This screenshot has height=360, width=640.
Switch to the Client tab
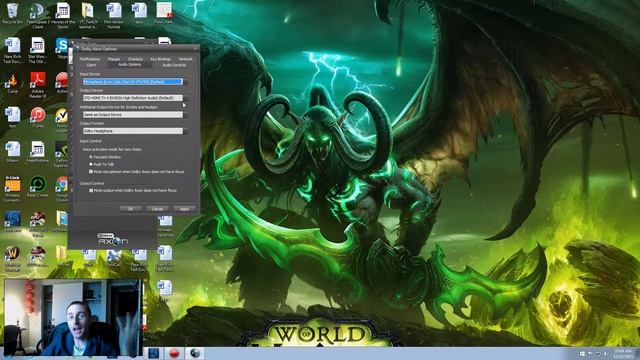click(x=91, y=65)
